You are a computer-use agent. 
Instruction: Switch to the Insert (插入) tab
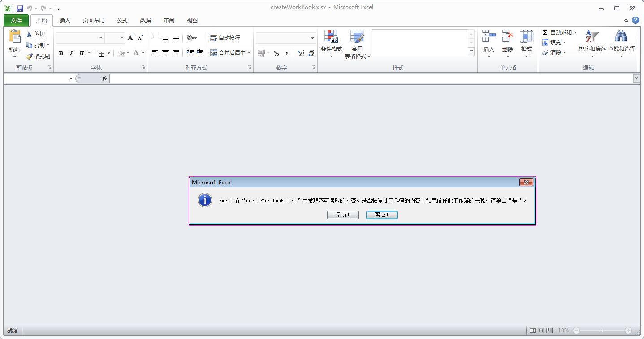pyautogui.click(x=65, y=21)
